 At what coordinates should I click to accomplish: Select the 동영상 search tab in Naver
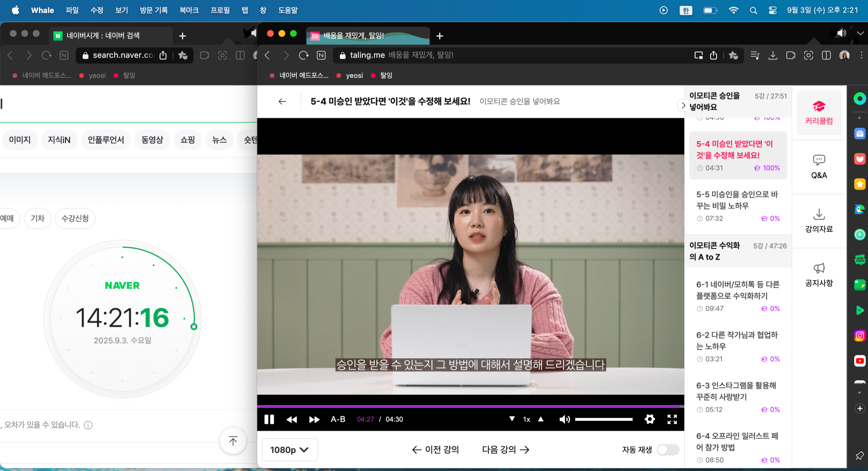(x=152, y=139)
